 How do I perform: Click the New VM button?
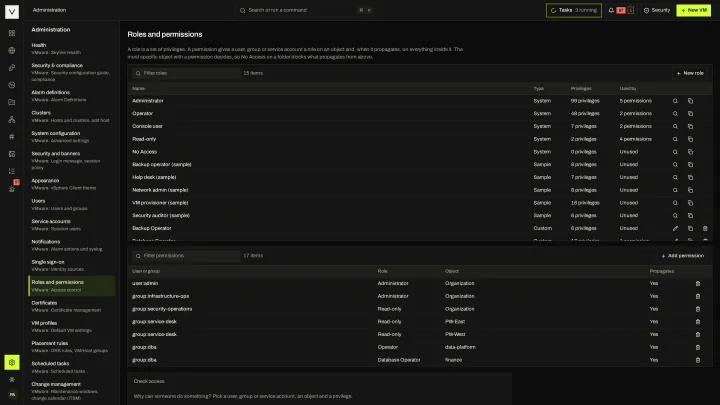tap(693, 10)
